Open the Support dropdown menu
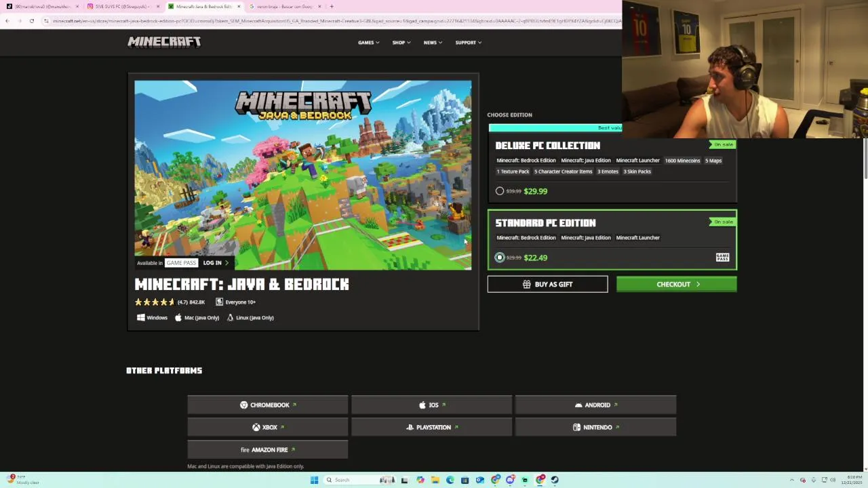The height and width of the screenshot is (488, 868). pos(468,43)
